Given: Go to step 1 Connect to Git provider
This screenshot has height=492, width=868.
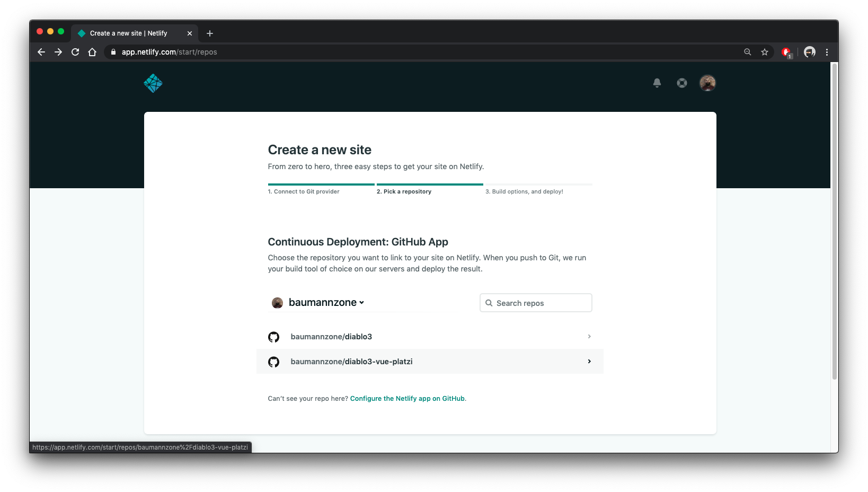Looking at the screenshot, I should click(x=303, y=191).
